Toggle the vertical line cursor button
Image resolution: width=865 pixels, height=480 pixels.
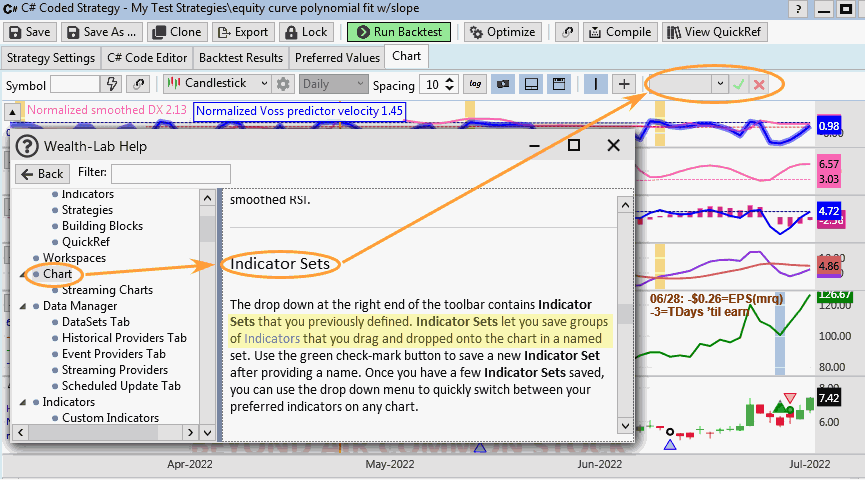pos(596,84)
